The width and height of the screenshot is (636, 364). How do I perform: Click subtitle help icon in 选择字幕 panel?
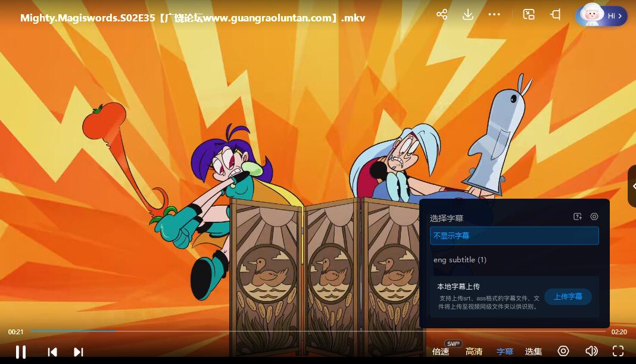click(578, 216)
